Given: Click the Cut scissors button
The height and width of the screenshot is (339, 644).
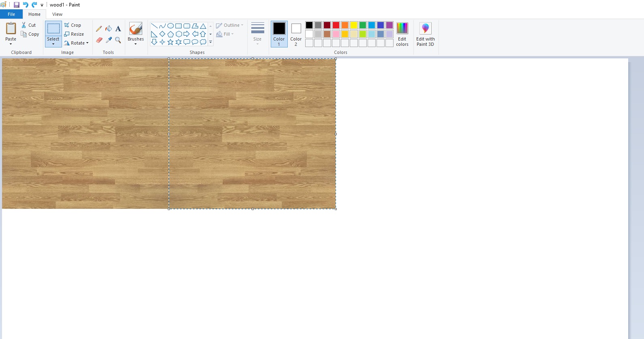Looking at the screenshot, I should (x=29, y=25).
